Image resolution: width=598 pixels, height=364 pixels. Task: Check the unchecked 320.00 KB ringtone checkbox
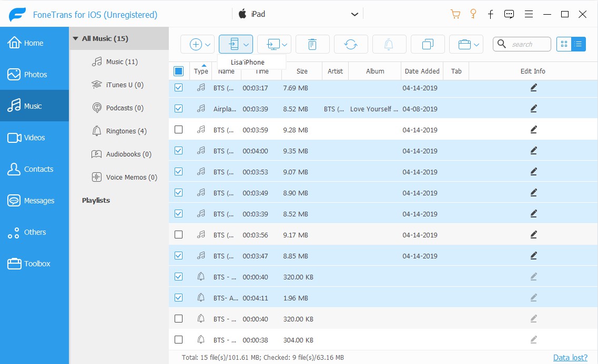[x=178, y=319]
